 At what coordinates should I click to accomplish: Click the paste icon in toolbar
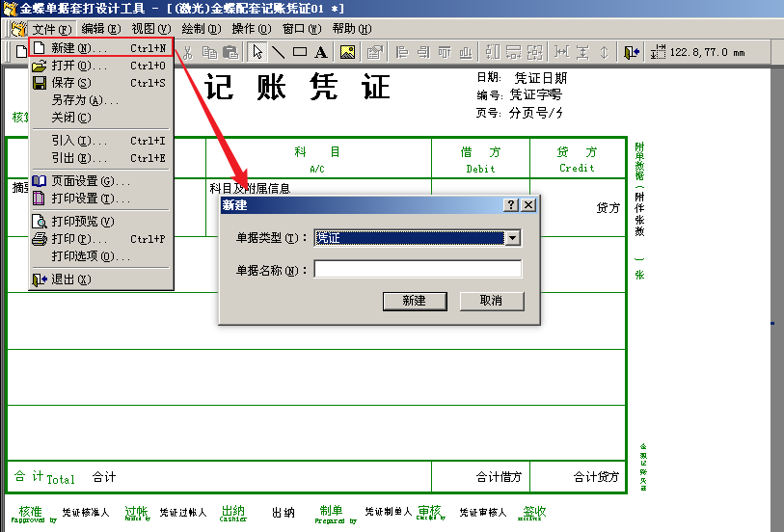tap(230, 52)
